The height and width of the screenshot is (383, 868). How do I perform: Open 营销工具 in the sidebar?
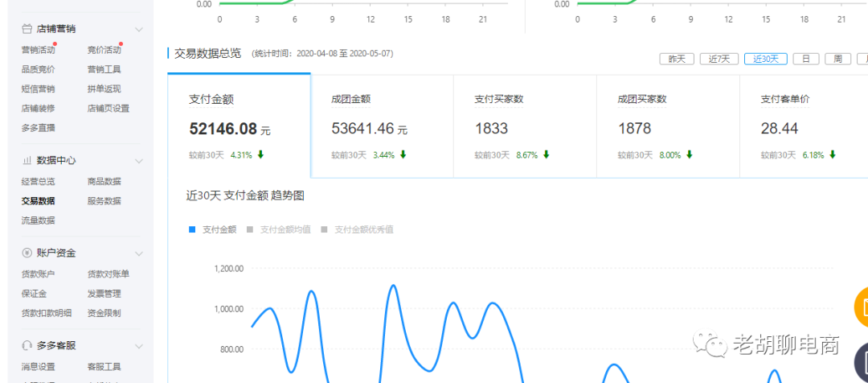pos(104,69)
